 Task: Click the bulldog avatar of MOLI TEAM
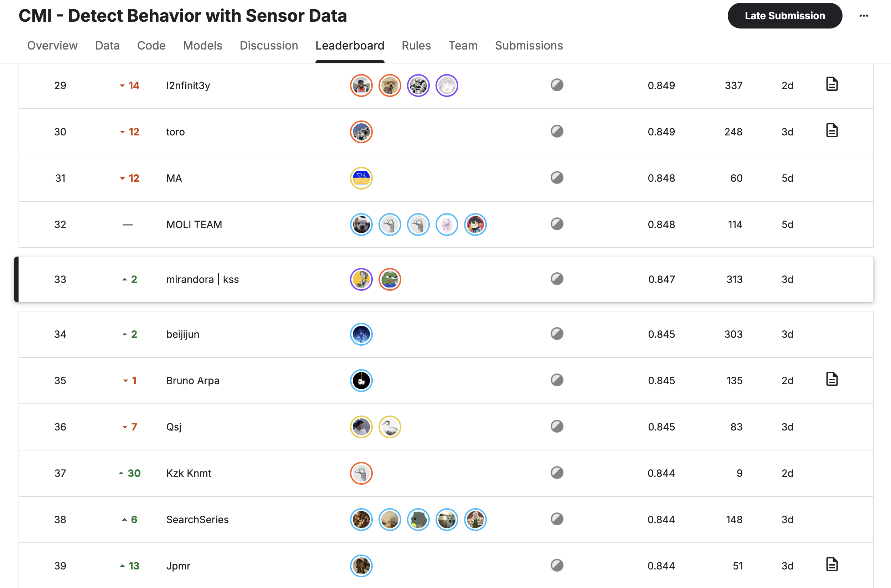click(x=361, y=225)
